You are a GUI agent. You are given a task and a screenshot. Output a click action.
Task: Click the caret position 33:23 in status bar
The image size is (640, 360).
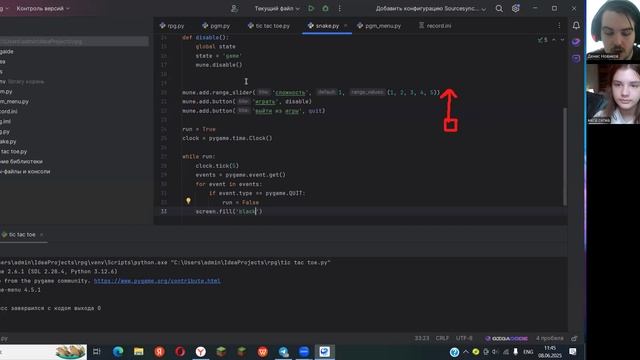(x=422, y=338)
